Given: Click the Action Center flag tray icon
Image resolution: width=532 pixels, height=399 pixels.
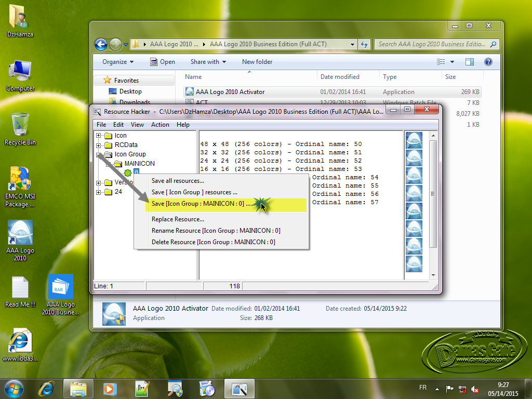Looking at the screenshot, I should 449,389.
